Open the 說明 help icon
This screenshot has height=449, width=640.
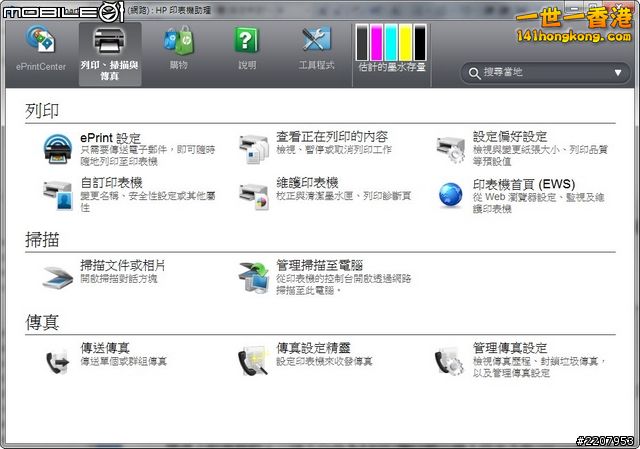[246, 42]
